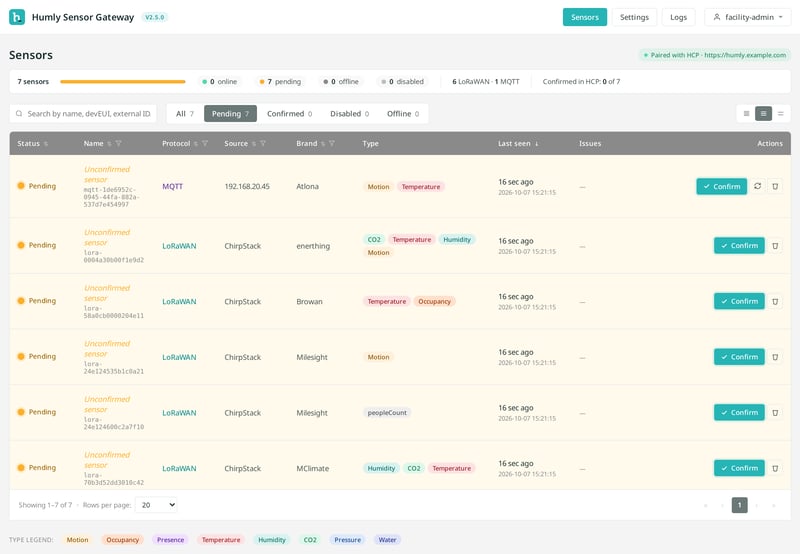Click the LoRaWAN link in enerthing row

pyautogui.click(x=179, y=246)
